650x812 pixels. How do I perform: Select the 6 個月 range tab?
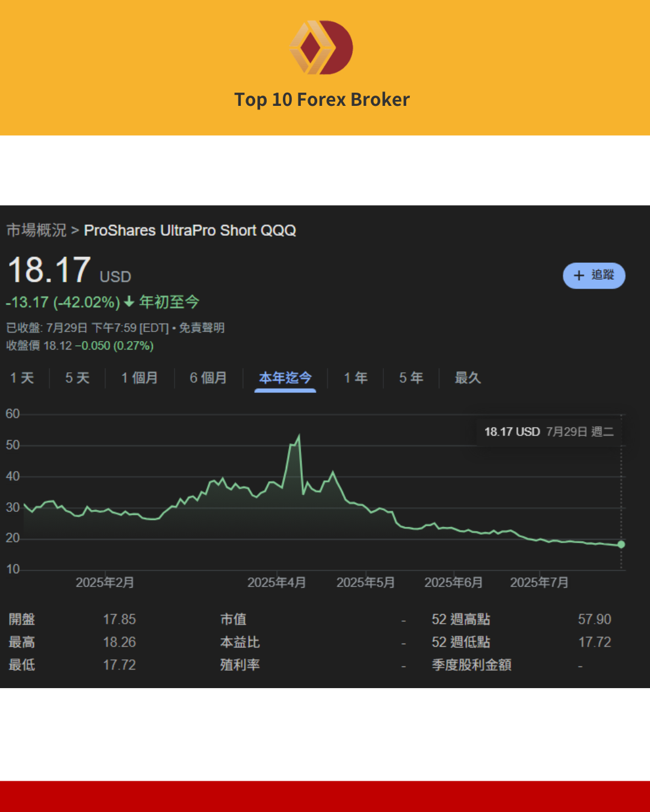(x=208, y=378)
